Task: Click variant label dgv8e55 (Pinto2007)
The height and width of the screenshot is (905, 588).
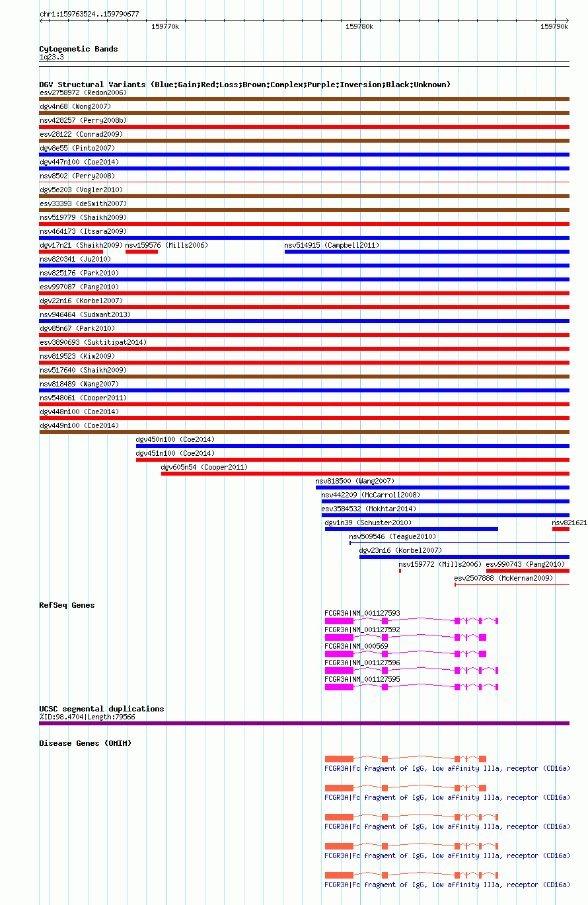Action: click(x=77, y=148)
